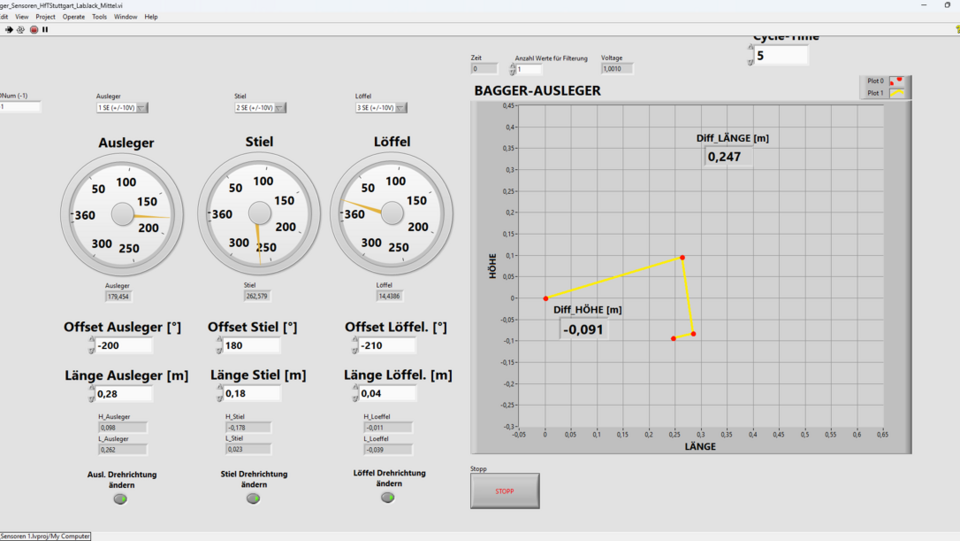Click the Offset Stiel value field
This screenshot has height=541, width=960.
tap(252, 345)
